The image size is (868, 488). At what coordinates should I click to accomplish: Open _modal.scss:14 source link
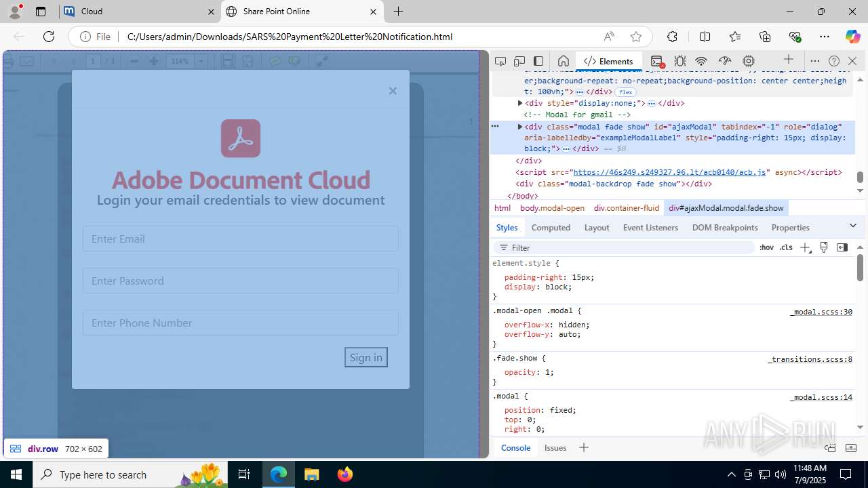(x=821, y=398)
